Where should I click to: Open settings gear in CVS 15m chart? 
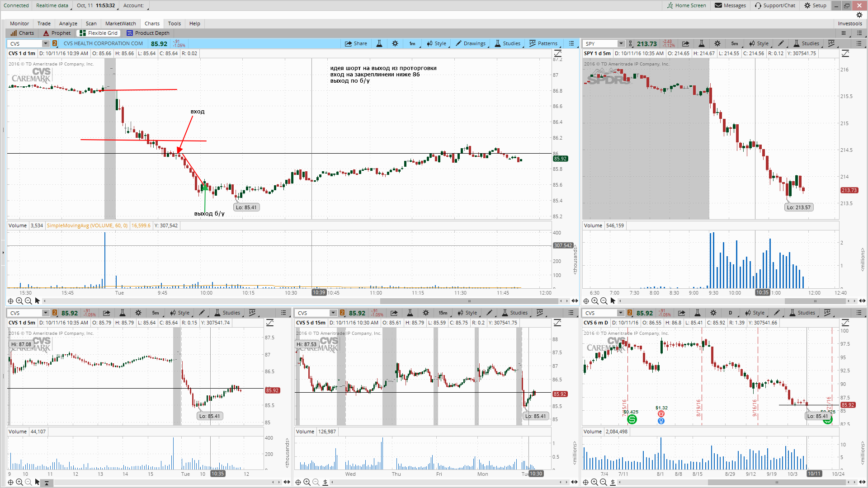click(x=426, y=313)
